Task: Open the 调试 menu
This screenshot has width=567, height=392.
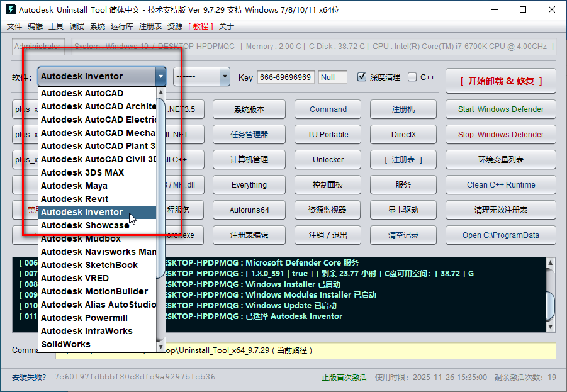Action: 77,26
